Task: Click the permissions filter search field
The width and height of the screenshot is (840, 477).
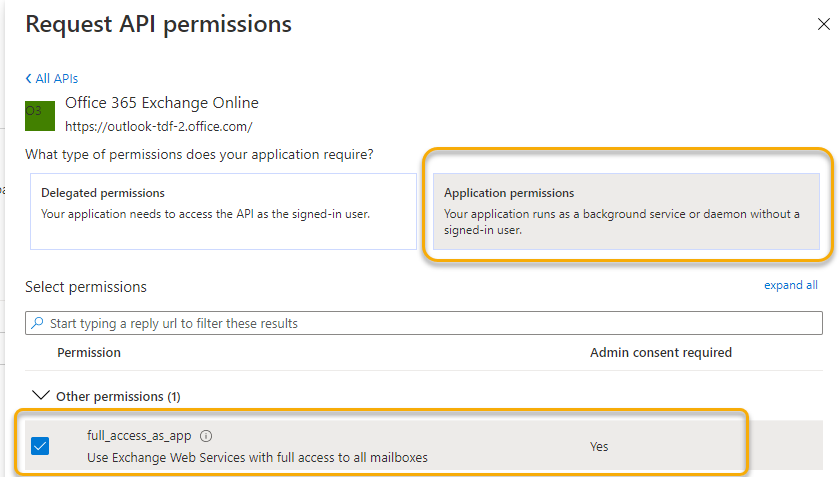Action: (430, 323)
